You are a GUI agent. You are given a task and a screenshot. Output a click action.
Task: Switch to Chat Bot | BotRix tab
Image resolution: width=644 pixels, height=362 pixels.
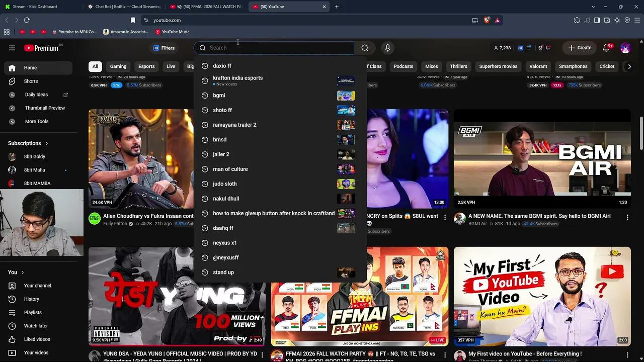tap(123, 7)
